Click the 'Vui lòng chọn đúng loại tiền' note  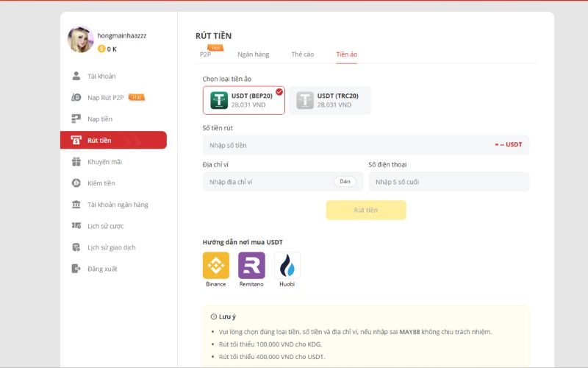pyautogui.click(x=355, y=332)
